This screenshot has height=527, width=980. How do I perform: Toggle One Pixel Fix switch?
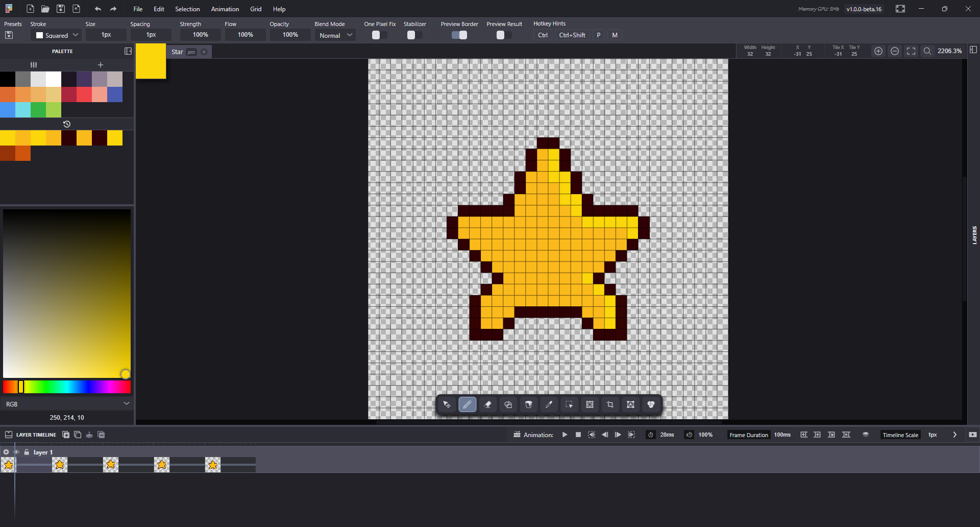(379, 35)
